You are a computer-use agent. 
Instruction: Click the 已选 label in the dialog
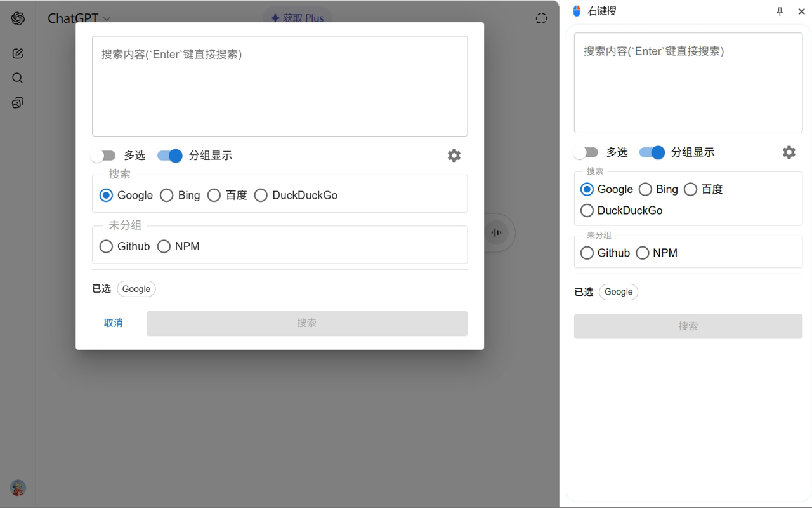(101, 289)
